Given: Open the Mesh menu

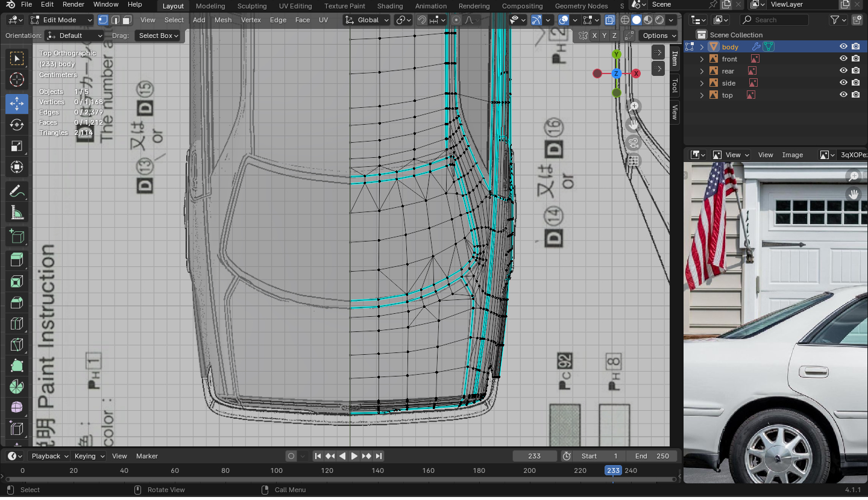Looking at the screenshot, I should (x=222, y=20).
